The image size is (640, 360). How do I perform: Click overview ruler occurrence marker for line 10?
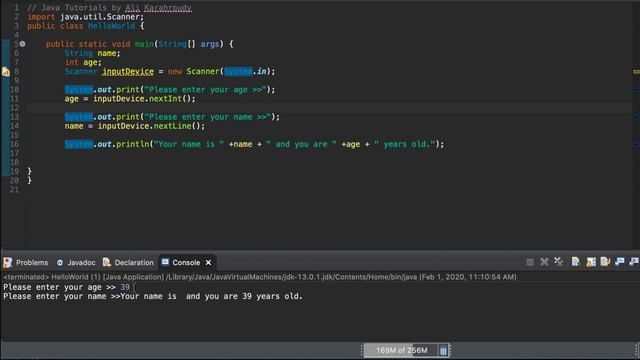636,90
